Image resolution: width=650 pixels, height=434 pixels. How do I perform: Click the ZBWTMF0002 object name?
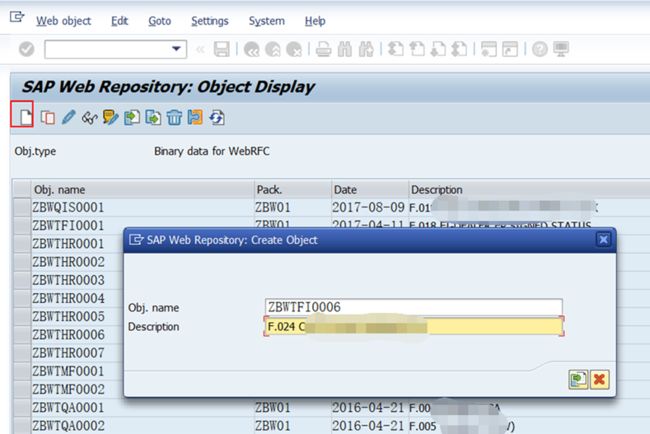point(68,389)
